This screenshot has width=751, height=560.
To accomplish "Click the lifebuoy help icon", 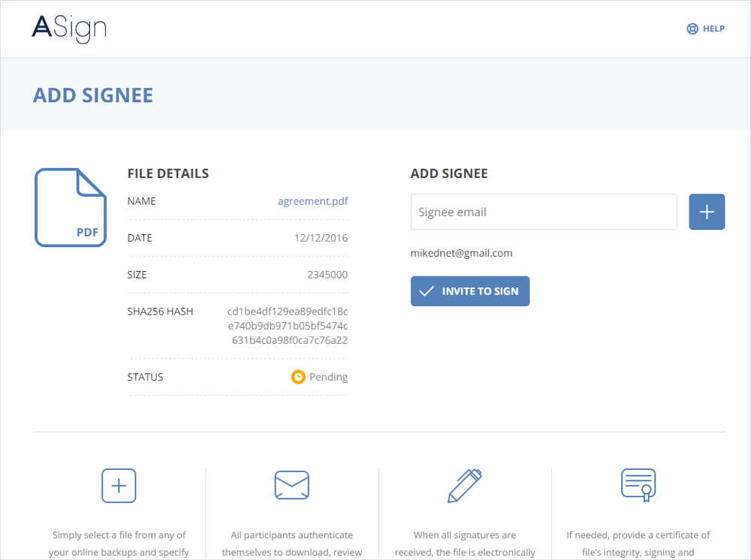I will pos(692,29).
